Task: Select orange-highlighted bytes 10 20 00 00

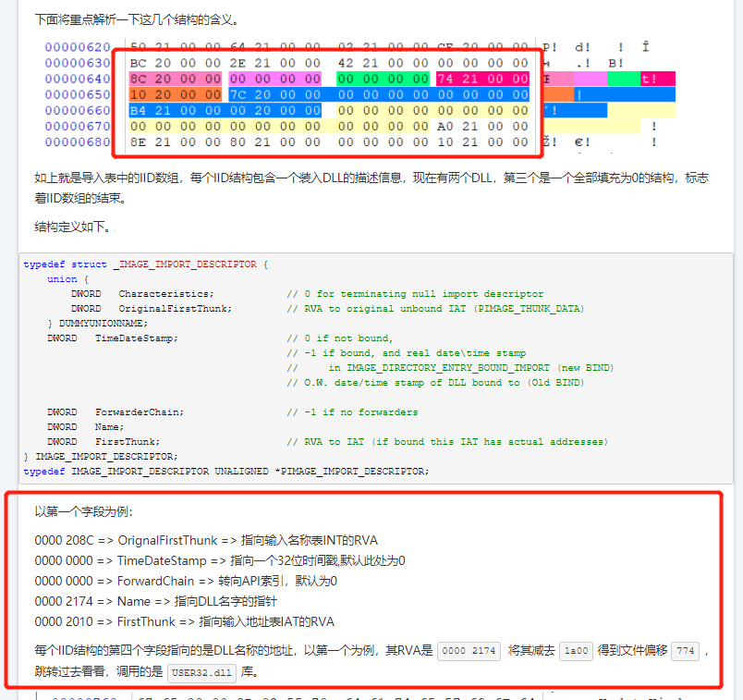Action: [176, 94]
